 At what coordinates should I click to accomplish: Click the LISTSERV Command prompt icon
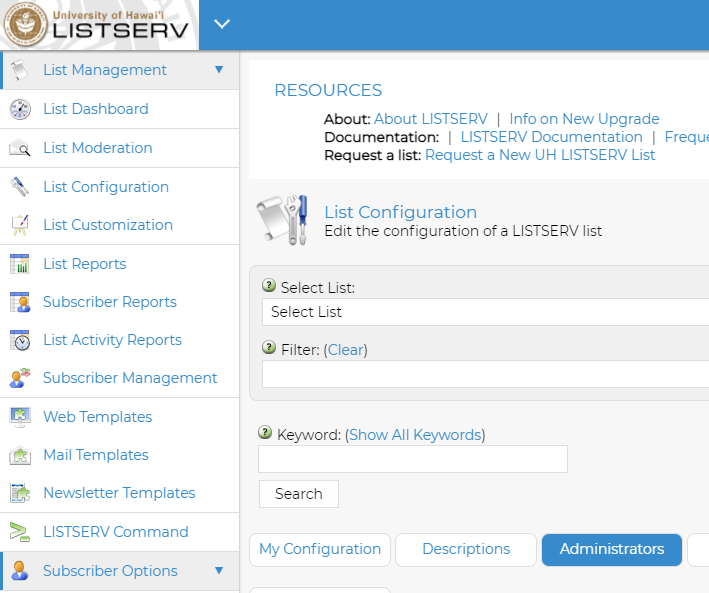pyautogui.click(x=20, y=532)
